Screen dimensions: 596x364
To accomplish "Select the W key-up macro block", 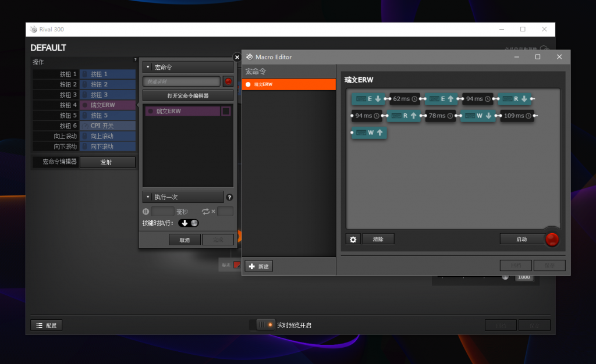I will 369,133.
